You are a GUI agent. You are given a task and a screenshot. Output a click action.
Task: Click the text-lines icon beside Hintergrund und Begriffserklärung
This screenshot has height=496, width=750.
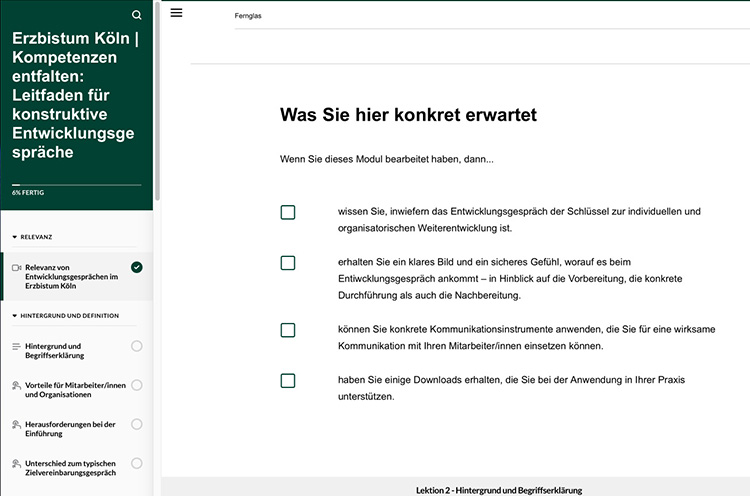[16, 346]
